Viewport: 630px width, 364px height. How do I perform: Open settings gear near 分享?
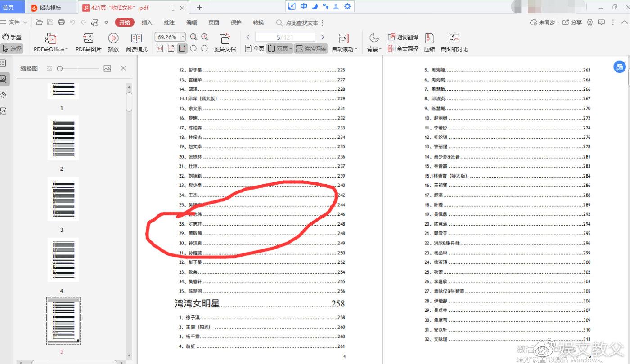(590, 22)
